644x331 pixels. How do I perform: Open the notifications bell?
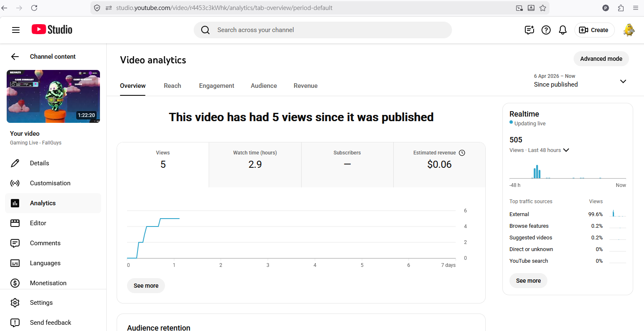point(563,30)
